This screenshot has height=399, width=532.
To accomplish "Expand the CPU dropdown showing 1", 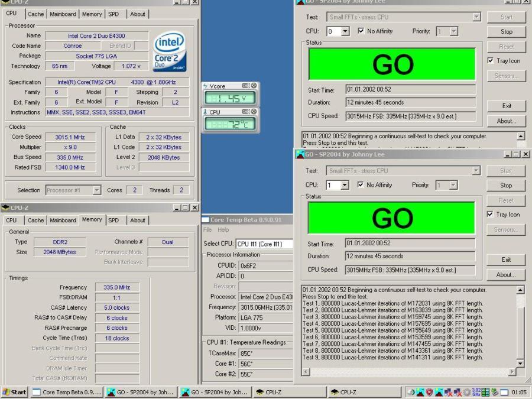I will tap(345, 185).
